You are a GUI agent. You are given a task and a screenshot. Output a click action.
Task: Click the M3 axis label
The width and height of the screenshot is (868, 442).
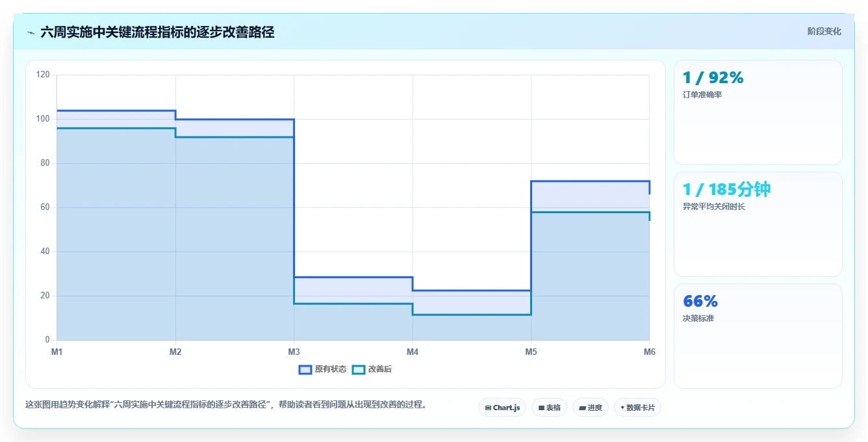click(x=294, y=352)
